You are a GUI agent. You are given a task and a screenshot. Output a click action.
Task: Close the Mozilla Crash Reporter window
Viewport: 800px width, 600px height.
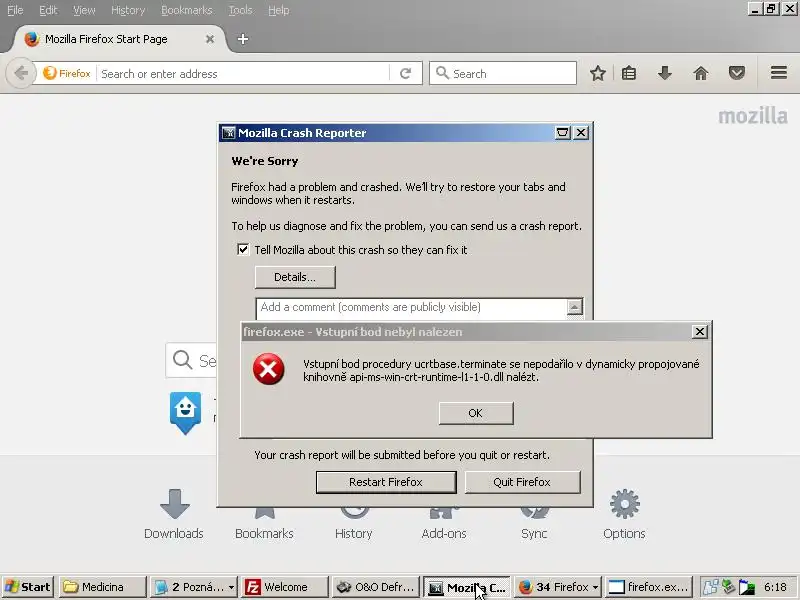click(x=581, y=133)
